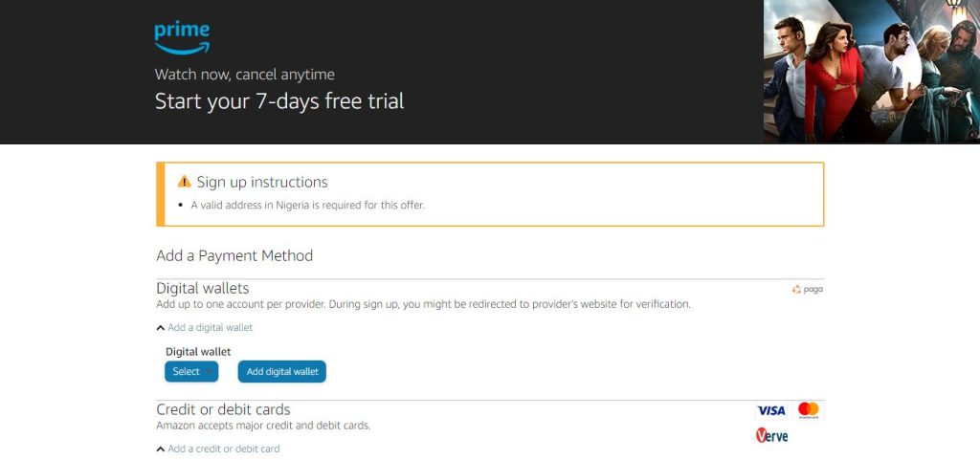Click the Prime logo
Image resolution: width=980 pixels, height=460 pixels.
tap(182, 38)
